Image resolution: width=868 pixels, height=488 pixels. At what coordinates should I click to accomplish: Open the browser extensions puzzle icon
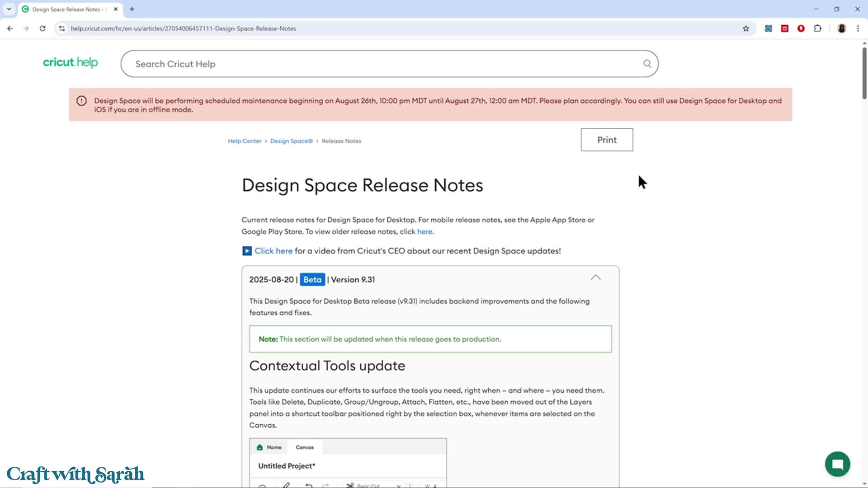[x=817, y=28]
